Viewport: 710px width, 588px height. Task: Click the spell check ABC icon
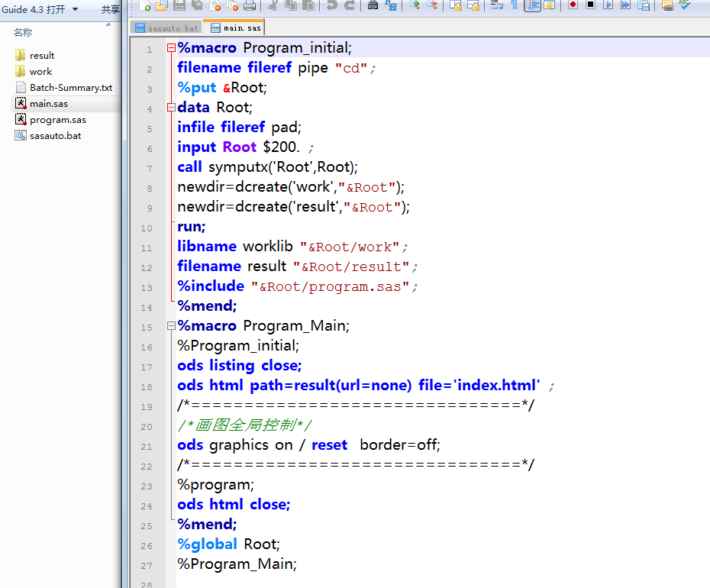click(x=685, y=5)
